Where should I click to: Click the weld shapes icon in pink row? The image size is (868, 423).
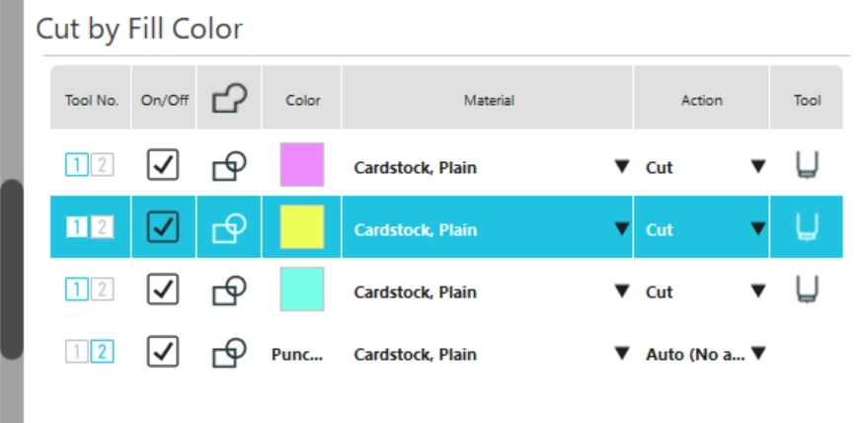229,166
